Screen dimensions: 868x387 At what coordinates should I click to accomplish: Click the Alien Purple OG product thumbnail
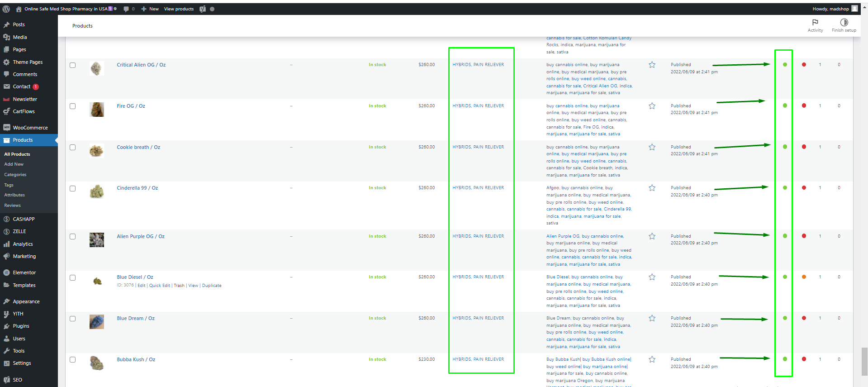(97, 240)
